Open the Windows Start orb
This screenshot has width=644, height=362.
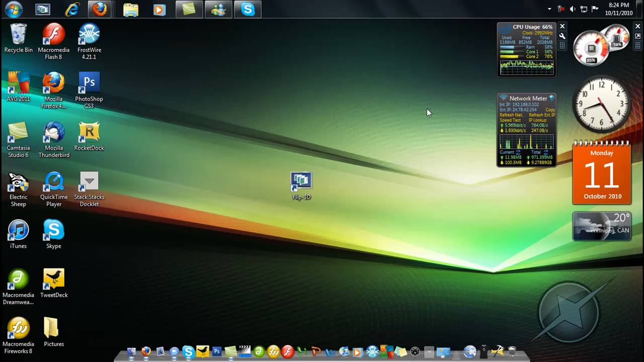coord(14,9)
